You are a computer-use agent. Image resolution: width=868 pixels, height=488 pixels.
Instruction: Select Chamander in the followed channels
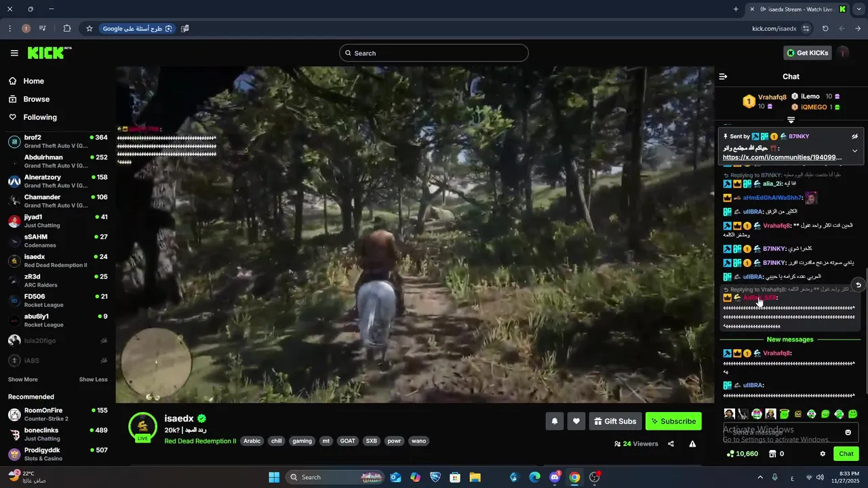(x=58, y=201)
